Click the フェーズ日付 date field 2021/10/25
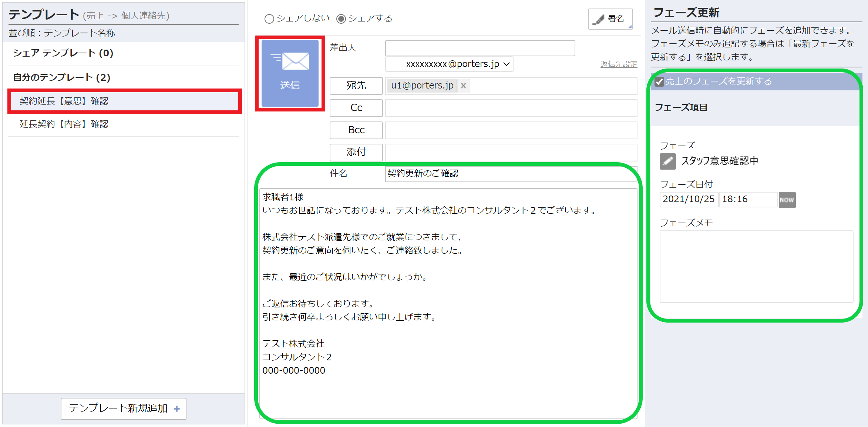The height and width of the screenshot is (427, 868). click(689, 200)
